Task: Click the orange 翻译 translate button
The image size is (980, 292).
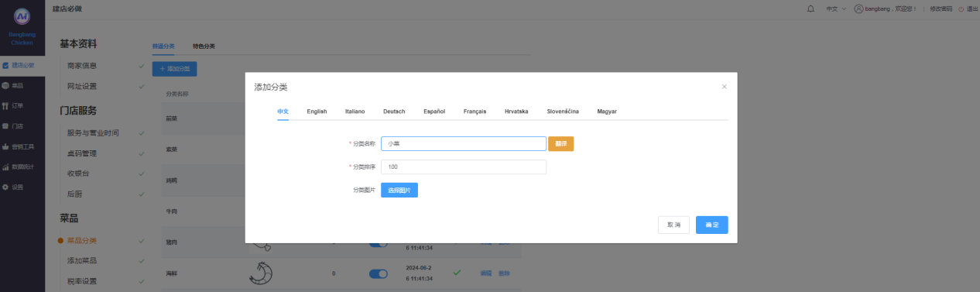Action: tap(561, 143)
